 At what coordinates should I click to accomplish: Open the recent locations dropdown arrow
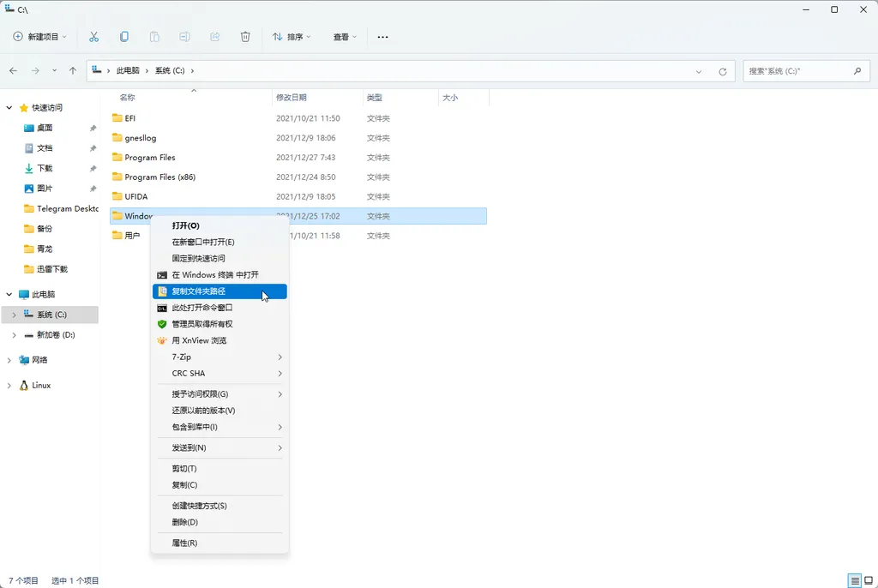click(x=54, y=70)
